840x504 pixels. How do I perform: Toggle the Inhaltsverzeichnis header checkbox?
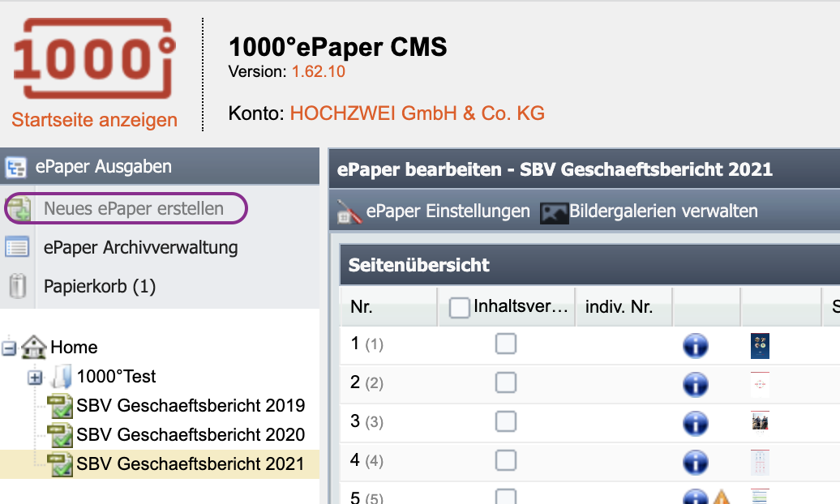460,307
